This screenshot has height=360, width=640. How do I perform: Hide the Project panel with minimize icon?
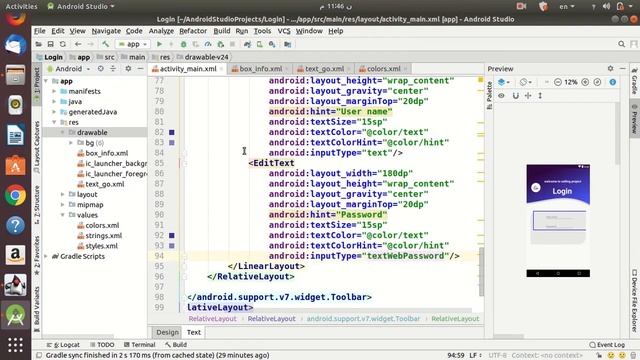pos(140,69)
